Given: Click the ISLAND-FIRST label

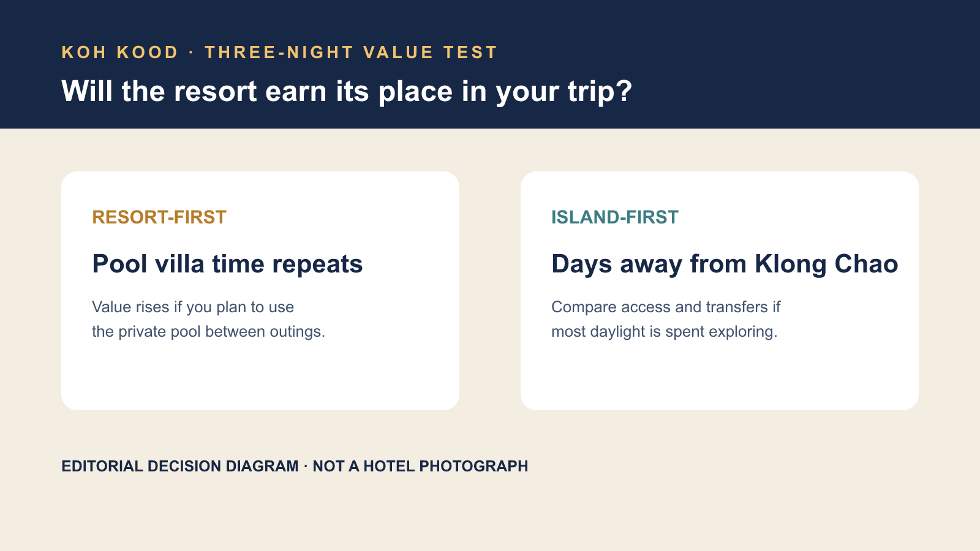Looking at the screenshot, I should (615, 217).
